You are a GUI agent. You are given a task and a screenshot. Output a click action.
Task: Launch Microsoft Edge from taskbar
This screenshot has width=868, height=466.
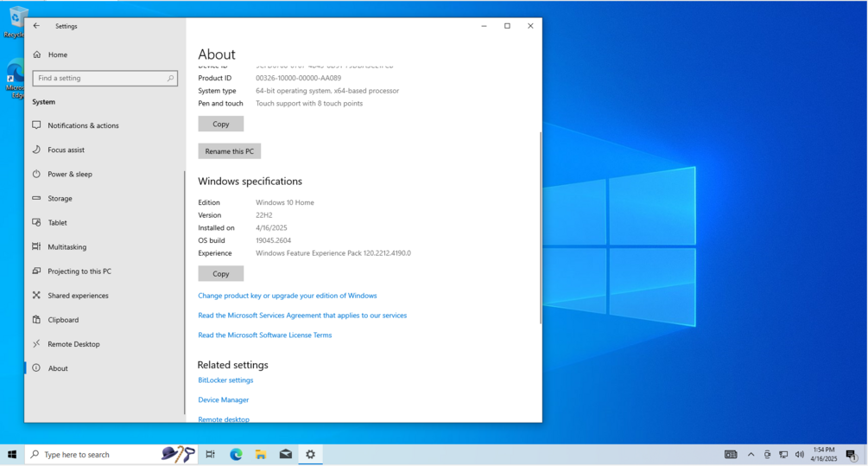[236, 455]
